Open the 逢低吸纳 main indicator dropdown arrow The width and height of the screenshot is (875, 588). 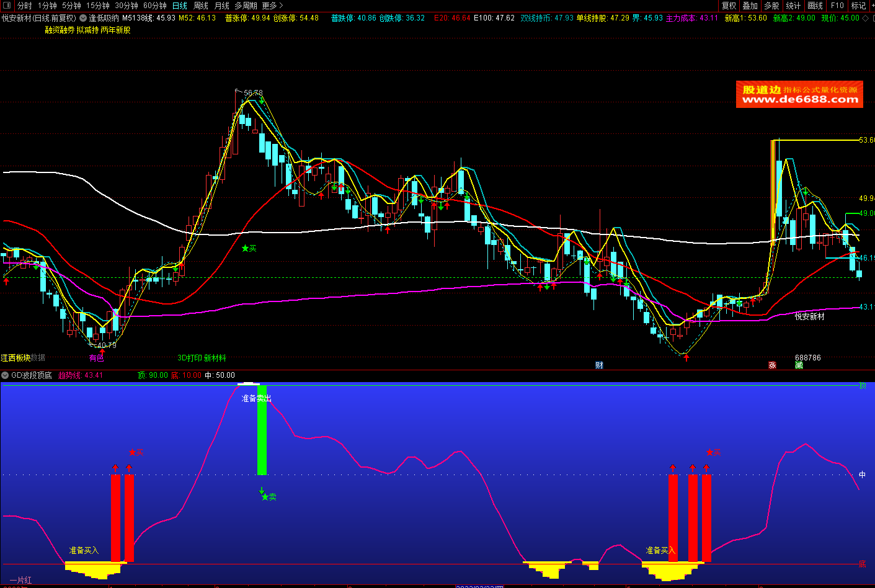tap(83, 18)
